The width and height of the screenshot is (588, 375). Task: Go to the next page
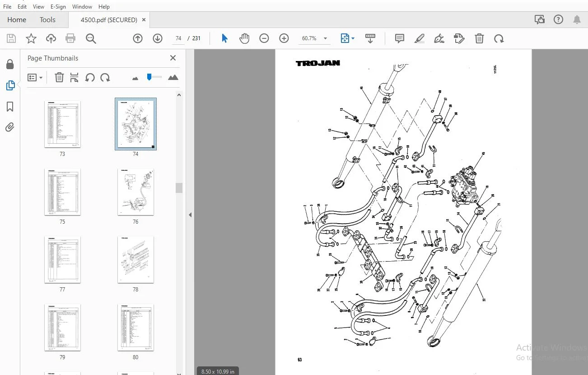[x=158, y=38]
